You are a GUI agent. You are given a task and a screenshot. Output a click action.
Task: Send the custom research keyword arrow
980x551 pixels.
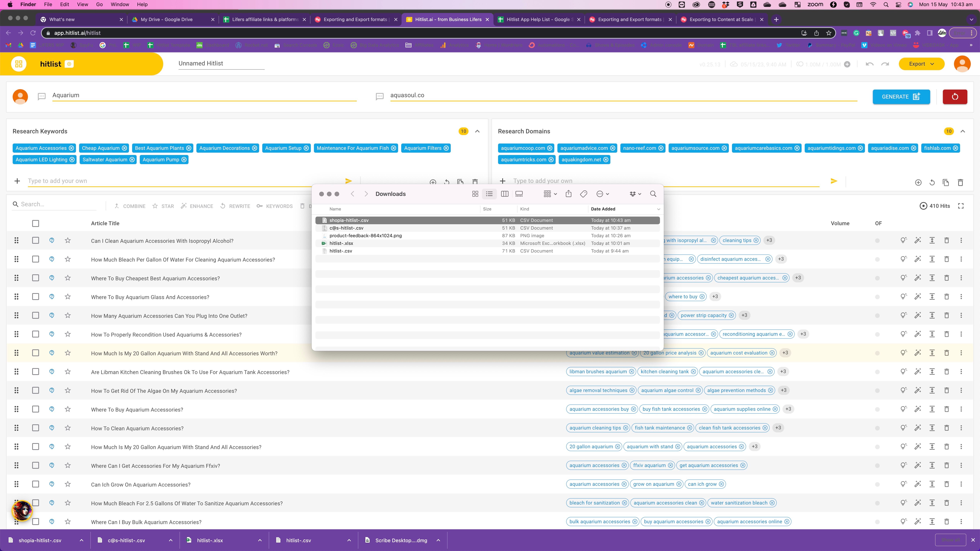click(349, 181)
